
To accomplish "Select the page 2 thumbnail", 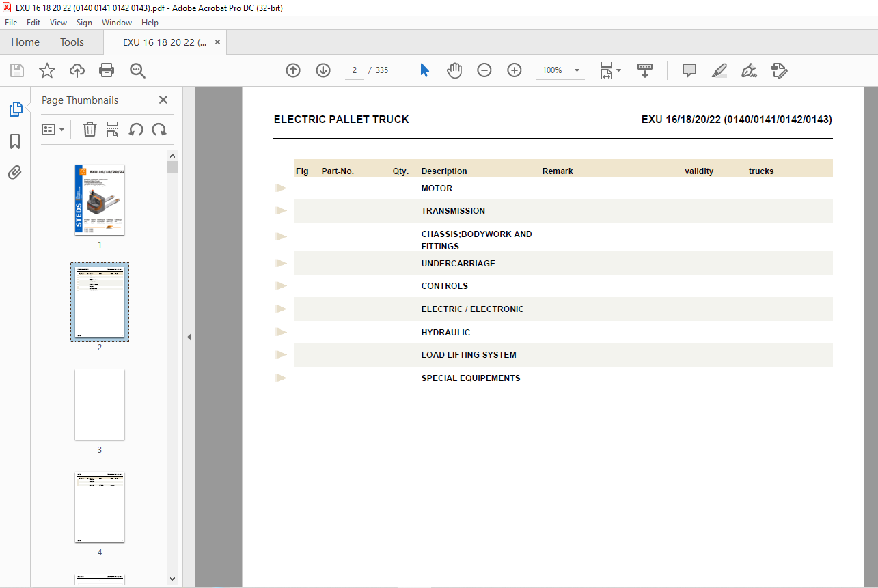I will pyautogui.click(x=100, y=302).
